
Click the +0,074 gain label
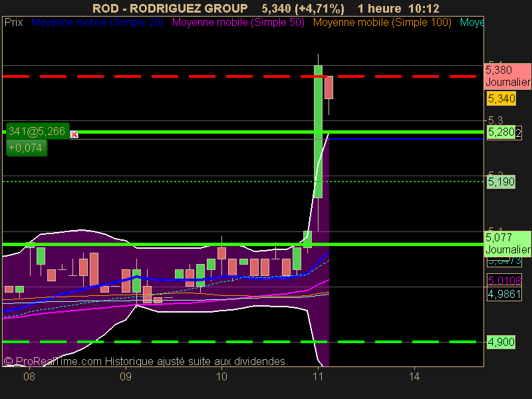[x=26, y=148]
